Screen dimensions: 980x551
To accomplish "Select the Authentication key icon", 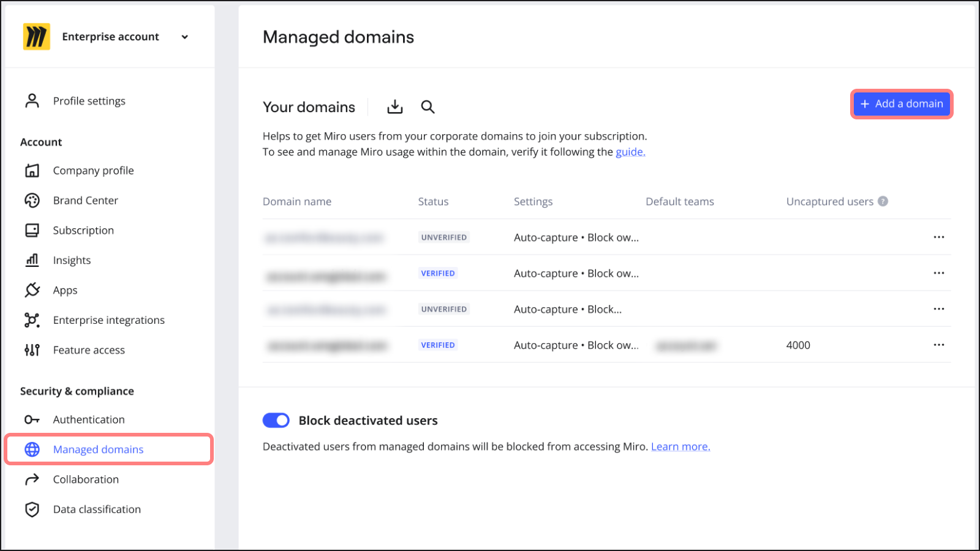I will (32, 419).
